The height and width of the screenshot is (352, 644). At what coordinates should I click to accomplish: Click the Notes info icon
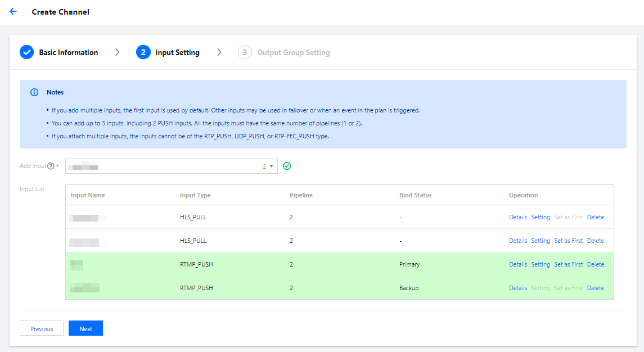34,92
